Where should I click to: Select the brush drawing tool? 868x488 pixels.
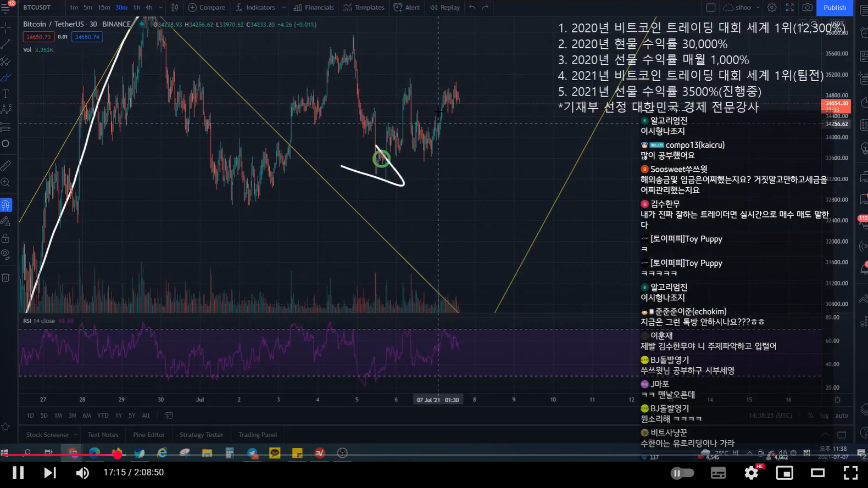6,77
